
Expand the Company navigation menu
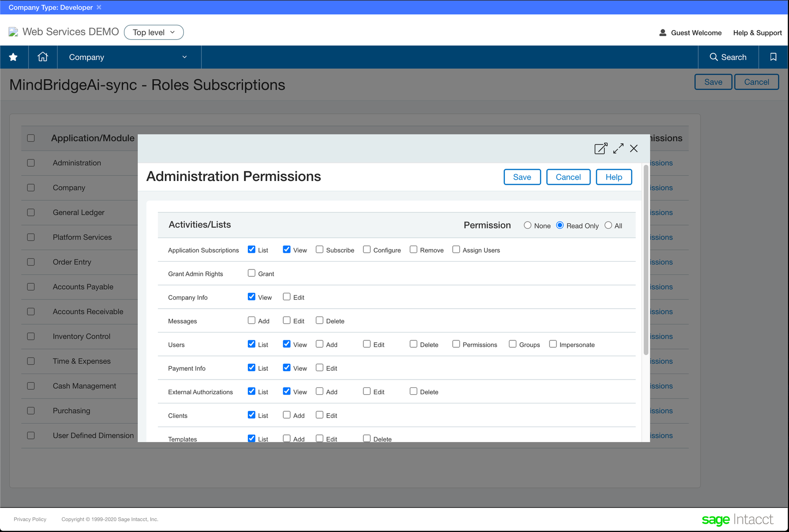129,57
